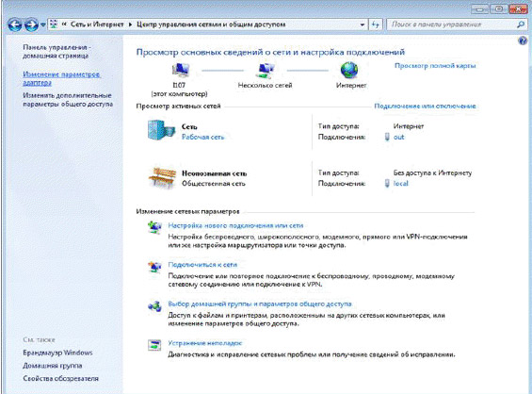The width and height of the screenshot is (532, 394).
Task: Click the Интернет globe icon in network map
Action: pyautogui.click(x=349, y=70)
